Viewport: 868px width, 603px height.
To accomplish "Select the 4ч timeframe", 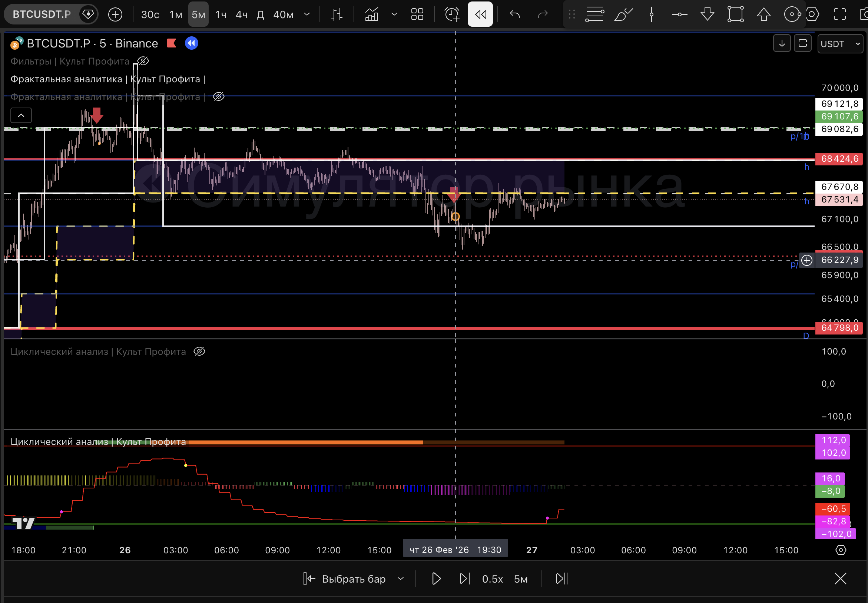I will pos(242,14).
